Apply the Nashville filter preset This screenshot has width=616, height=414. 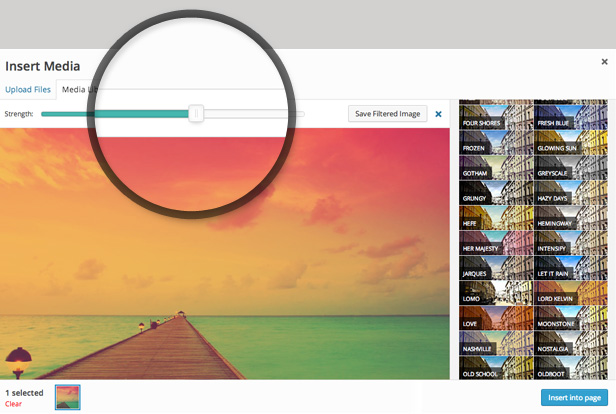click(496, 344)
